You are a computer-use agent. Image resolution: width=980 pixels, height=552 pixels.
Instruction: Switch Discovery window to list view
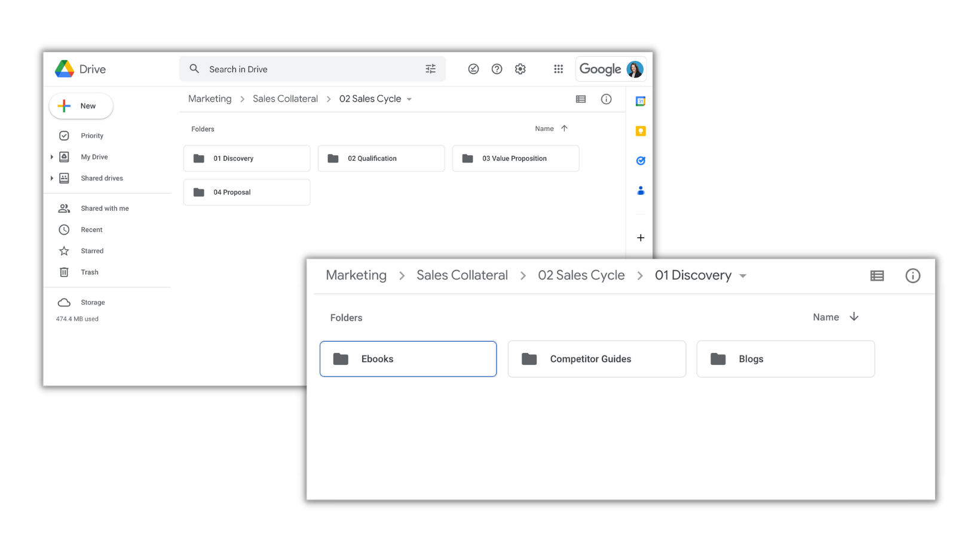click(x=877, y=275)
